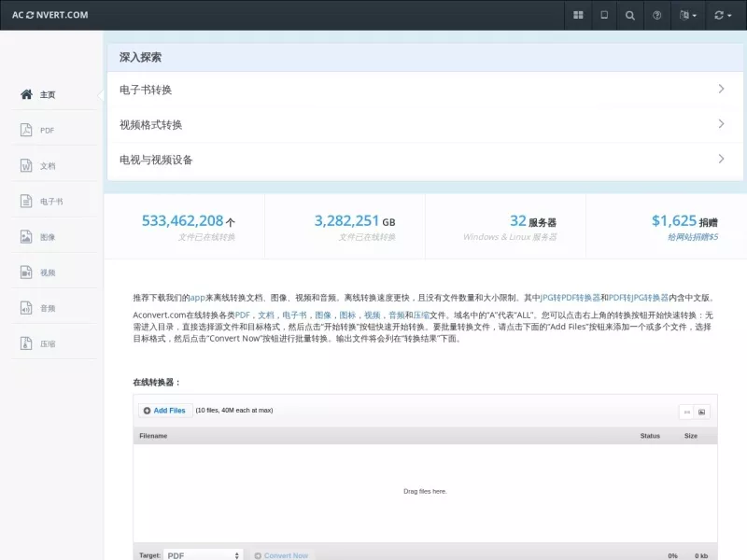Click the $1,625 捐赠 amount
The height and width of the screenshot is (560, 747).
coord(684,221)
